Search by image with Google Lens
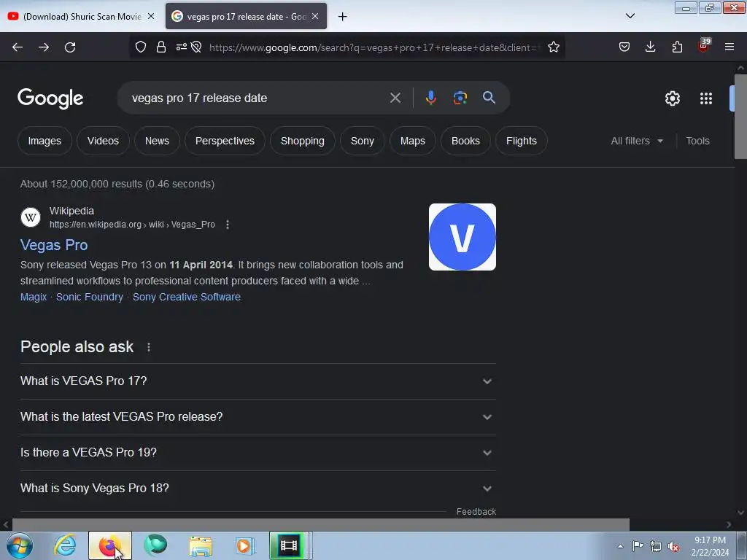Viewport: 747px width, 560px height. pyautogui.click(x=460, y=98)
